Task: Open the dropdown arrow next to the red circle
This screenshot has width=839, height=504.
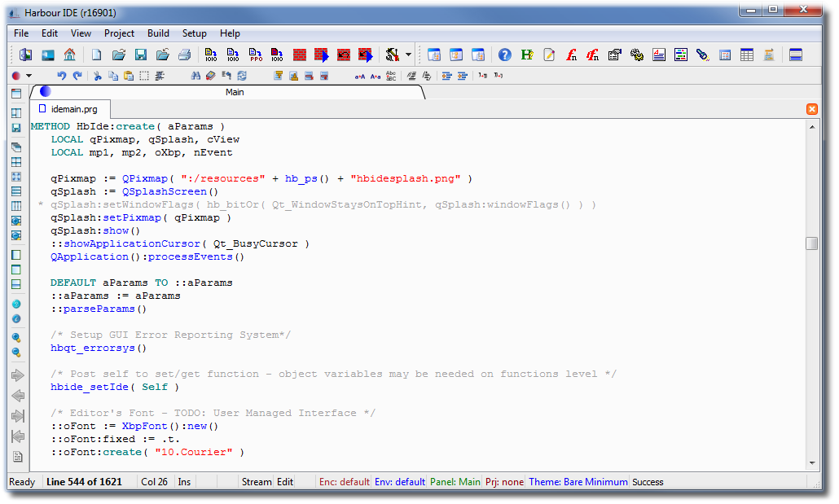Action: (29, 76)
